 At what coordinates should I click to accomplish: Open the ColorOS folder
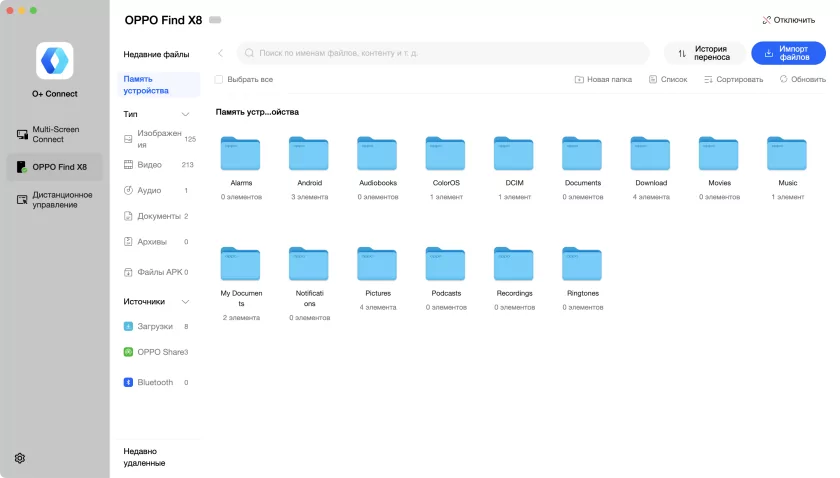(445, 154)
